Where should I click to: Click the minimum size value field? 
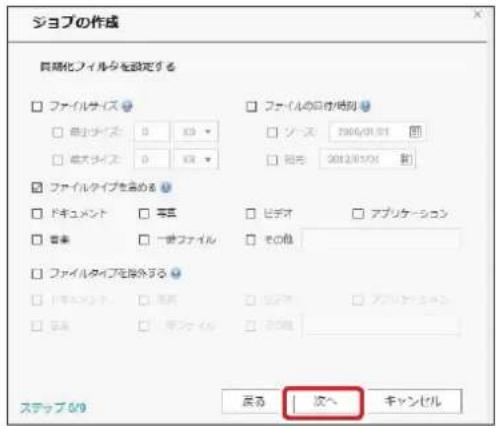[152, 132]
